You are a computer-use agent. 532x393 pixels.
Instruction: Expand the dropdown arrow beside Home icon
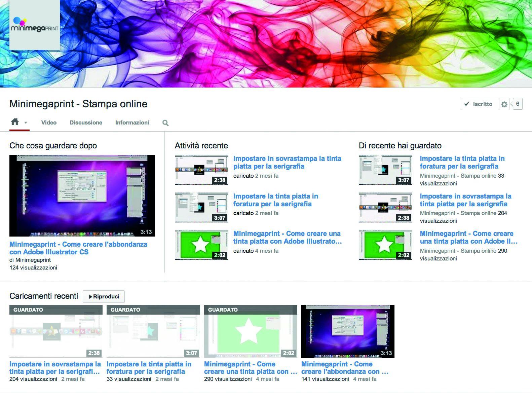pyautogui.click(x=26, y=123)
